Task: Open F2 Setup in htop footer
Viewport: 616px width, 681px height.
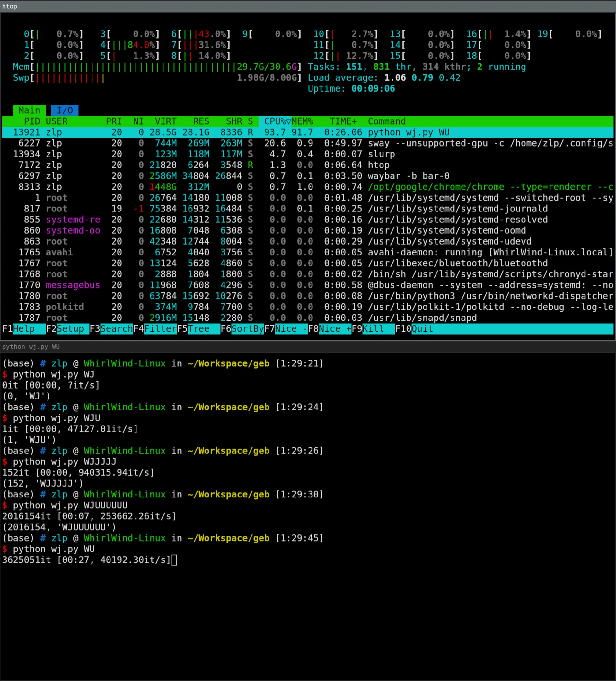Action: [x=67, y=329]
